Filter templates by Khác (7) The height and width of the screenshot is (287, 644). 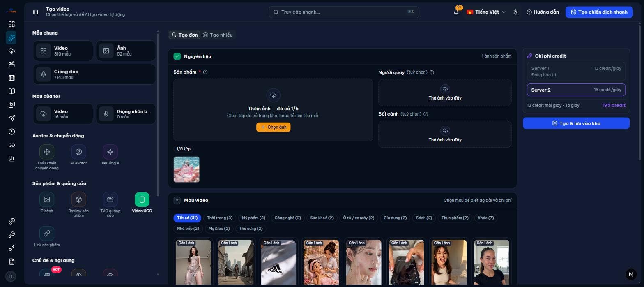point(486,218)
